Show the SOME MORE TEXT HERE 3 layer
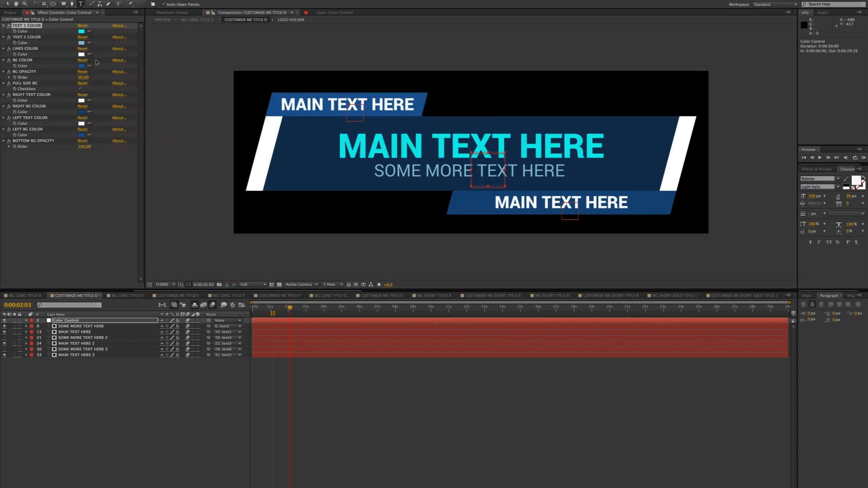Screen dimensions: 868x488 pos(5,349)
